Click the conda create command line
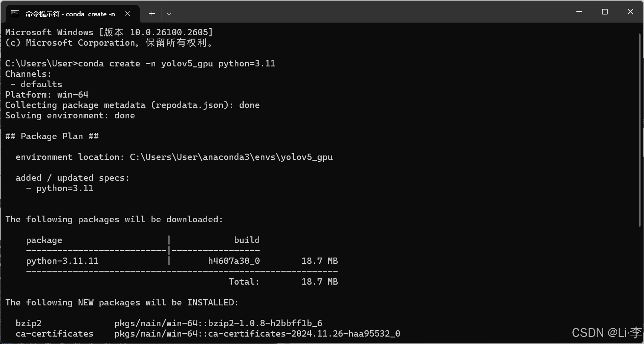 coord(140,63)
